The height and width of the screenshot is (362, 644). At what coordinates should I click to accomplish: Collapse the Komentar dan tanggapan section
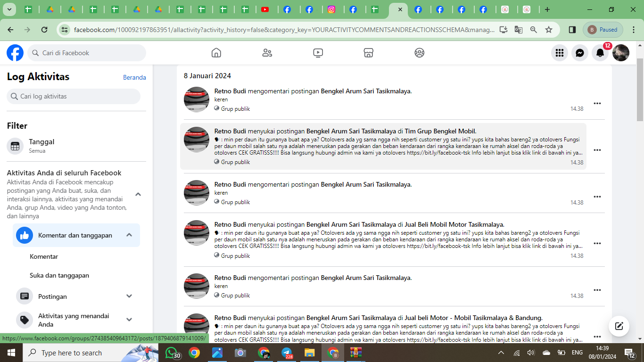coord(129,235)
